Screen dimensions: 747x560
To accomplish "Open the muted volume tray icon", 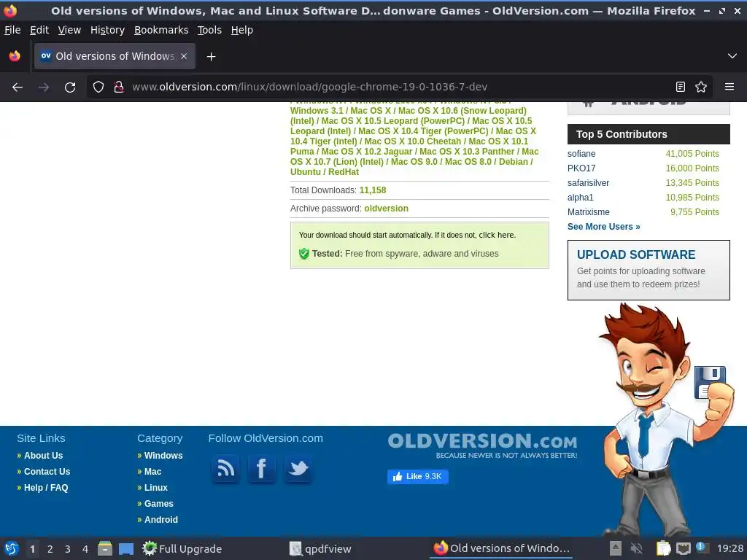I will (636, 548).
